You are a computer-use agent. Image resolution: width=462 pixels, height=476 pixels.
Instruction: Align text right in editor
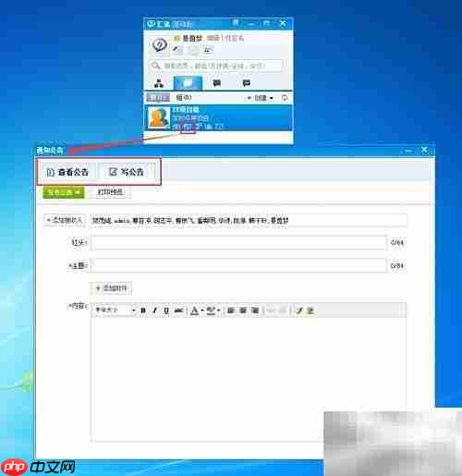pos(255,311)
